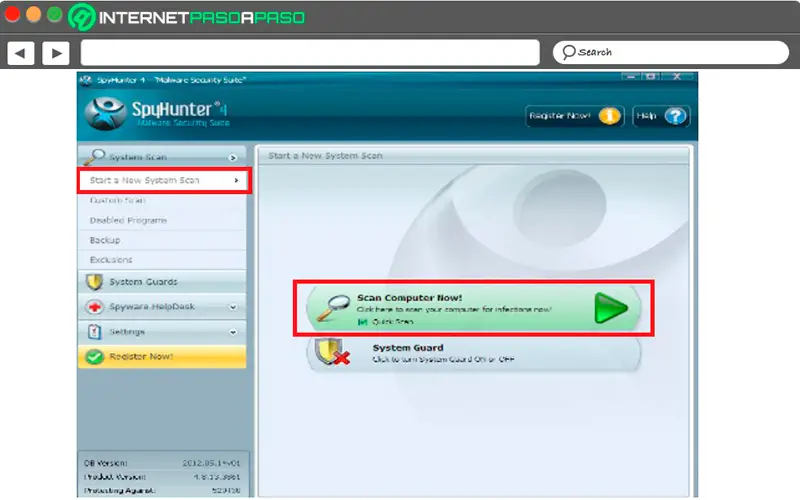Toggle the Quick Scan checkbox
The height and width of the screenshot is (500, 800).
363,322
